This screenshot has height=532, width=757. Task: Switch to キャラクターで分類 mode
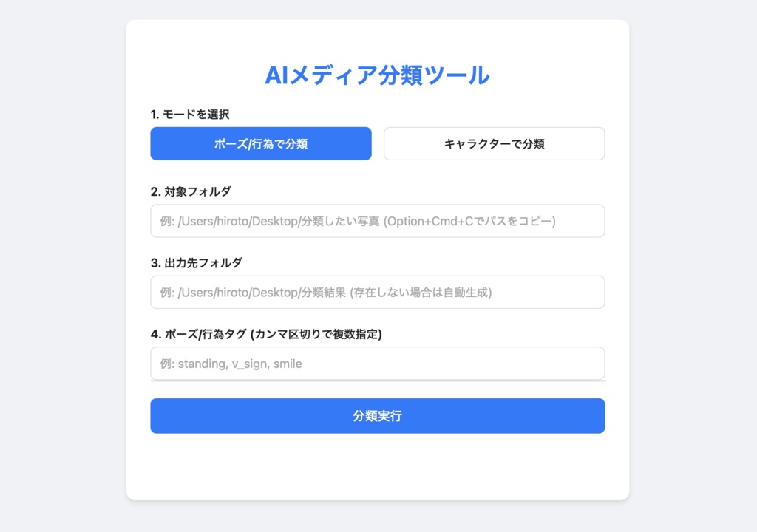coord(494,143)
